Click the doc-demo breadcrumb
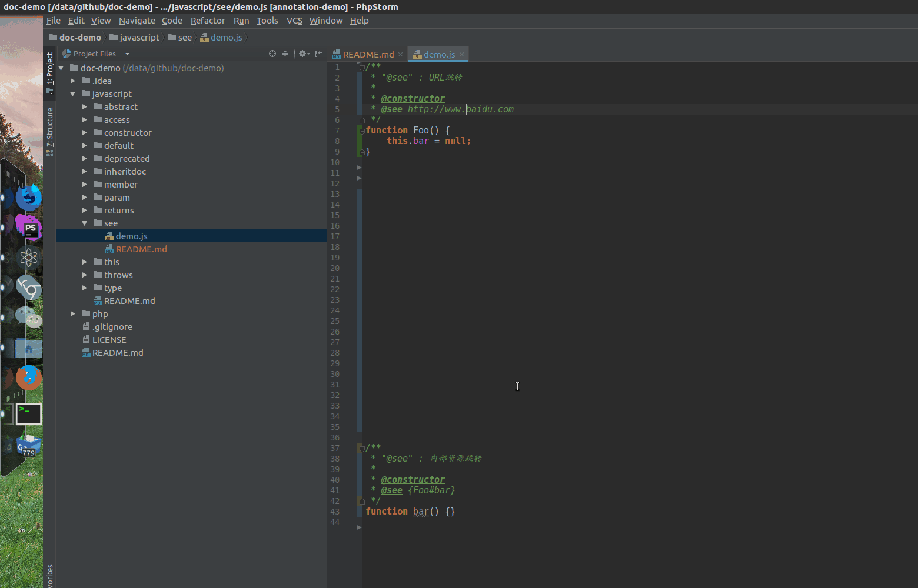The image size is (918, 588). pyautogui.click(x=75, y=37)
